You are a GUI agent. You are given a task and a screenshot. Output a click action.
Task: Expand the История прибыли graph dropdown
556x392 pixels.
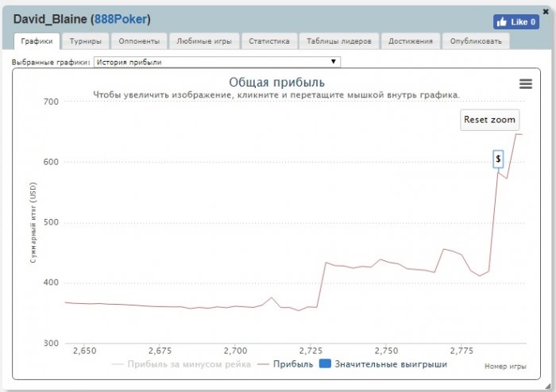[x=217, y=62]
